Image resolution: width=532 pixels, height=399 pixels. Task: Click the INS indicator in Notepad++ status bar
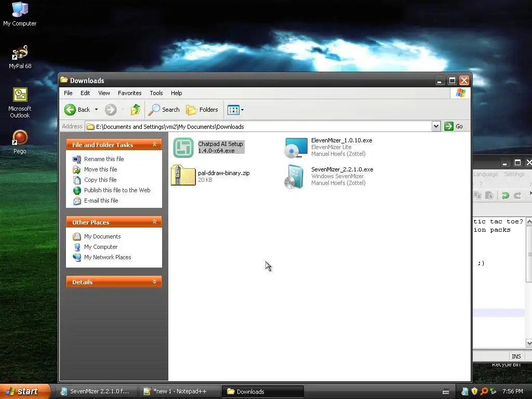(x=516, y=356)
